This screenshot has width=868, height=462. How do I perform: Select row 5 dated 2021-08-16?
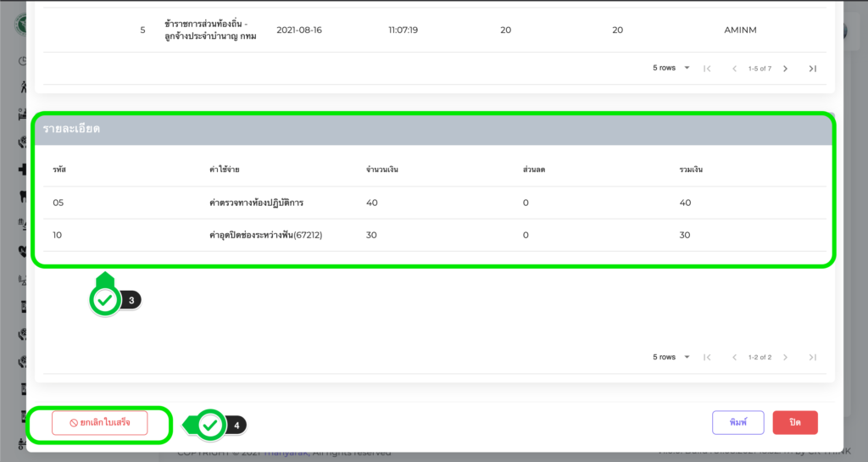(434, 31)
